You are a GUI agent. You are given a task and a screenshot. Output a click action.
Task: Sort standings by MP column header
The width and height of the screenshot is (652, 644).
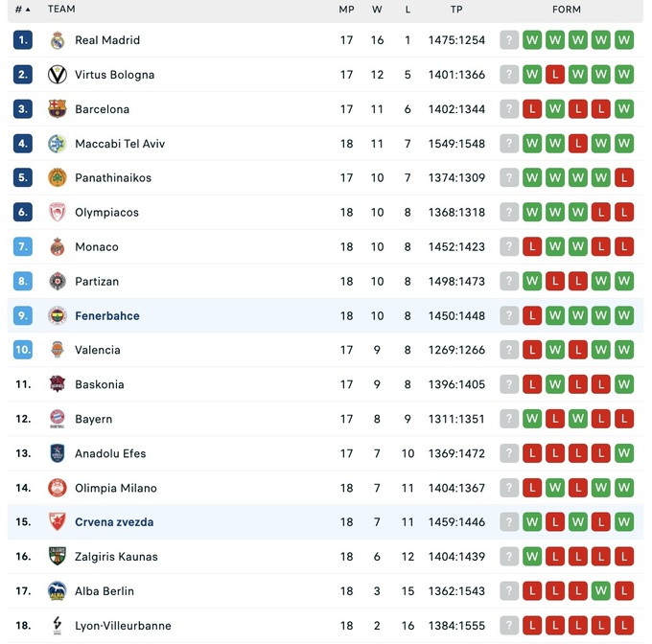pos(346,10)
